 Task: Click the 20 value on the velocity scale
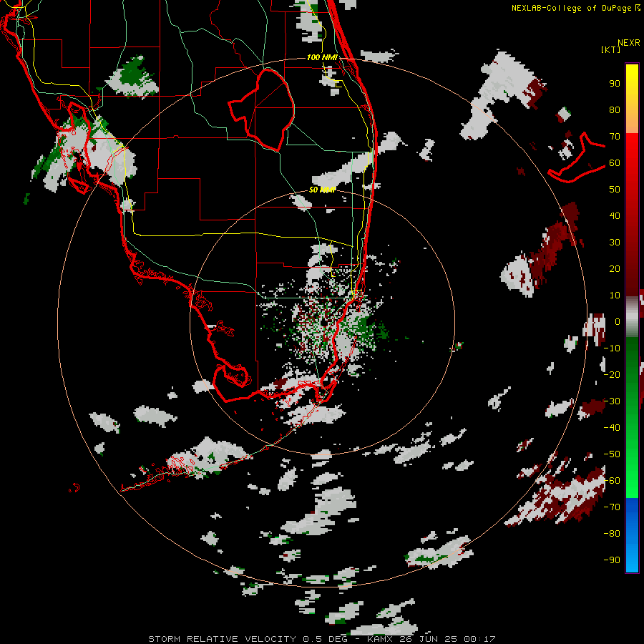click(615, 268)
